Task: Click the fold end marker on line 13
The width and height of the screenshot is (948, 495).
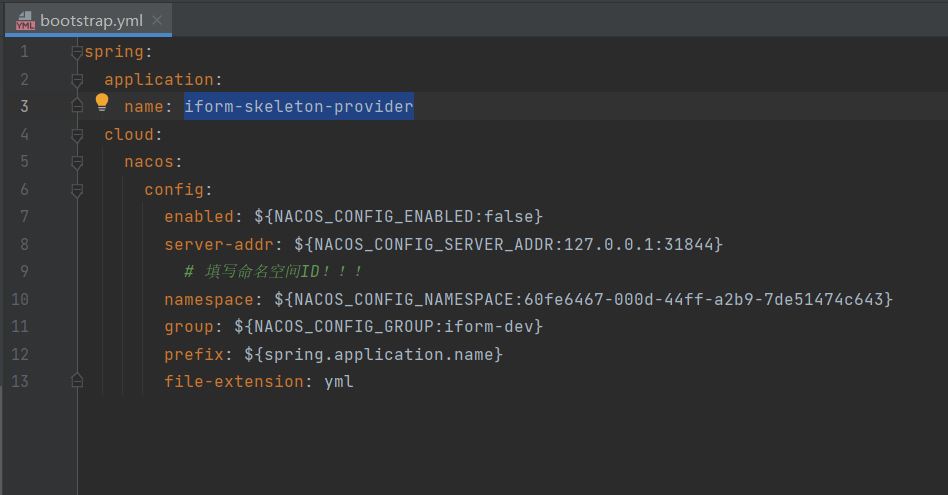Action: [x=77, y=381]
